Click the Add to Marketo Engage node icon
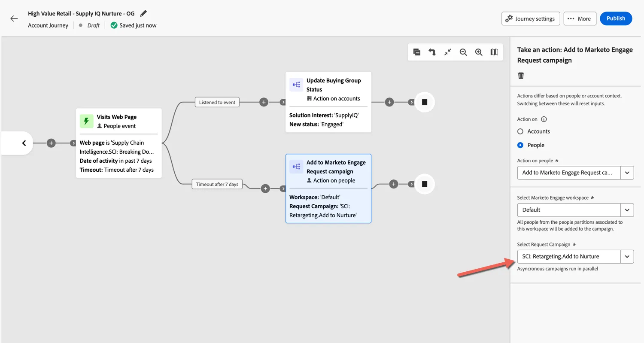Screen dimensions: 644x343 296,167
